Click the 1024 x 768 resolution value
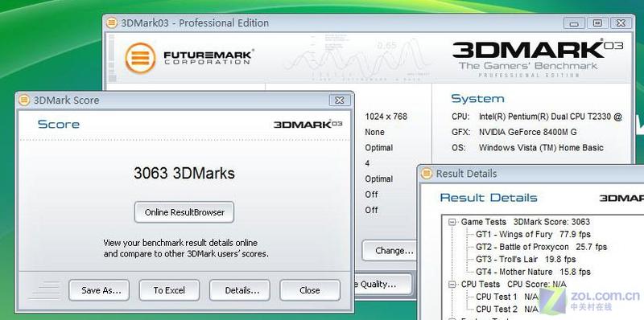The width and height of the screenshot is (644, 320). tap(386, 117)
